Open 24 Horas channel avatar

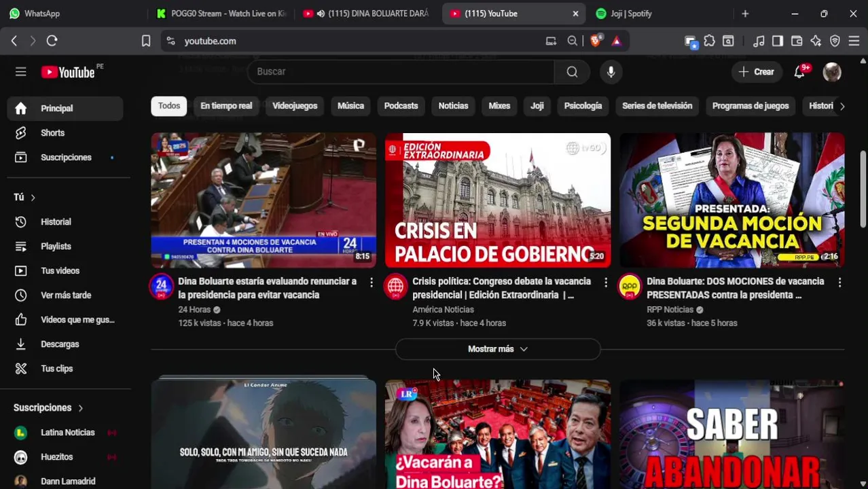162,287
